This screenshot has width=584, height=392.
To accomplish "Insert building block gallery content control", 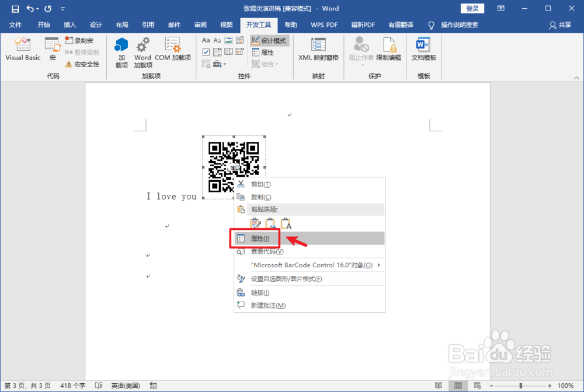I will pyautogui.click(x=240, y=40).
